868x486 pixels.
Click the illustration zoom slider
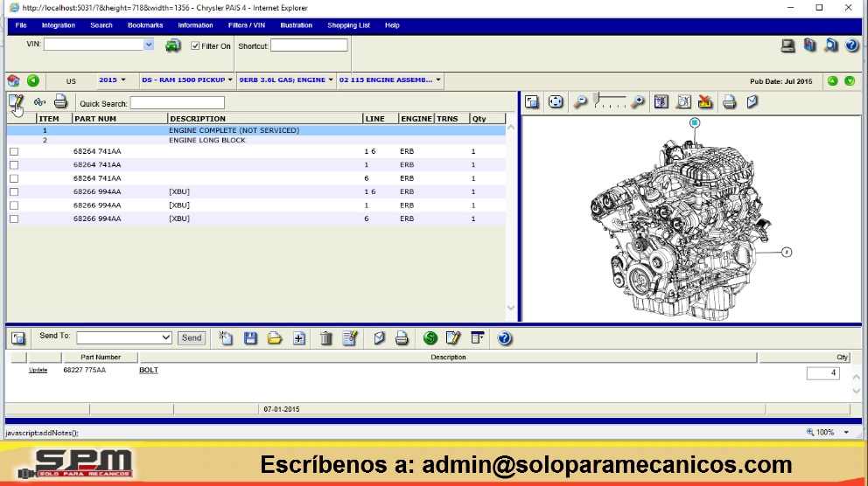pyautogui.click(x=610, y=101)
